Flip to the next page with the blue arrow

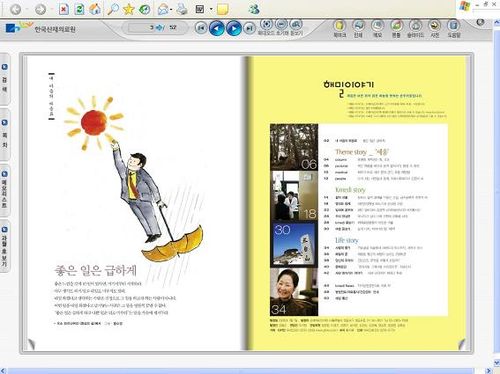coord(234,28)
